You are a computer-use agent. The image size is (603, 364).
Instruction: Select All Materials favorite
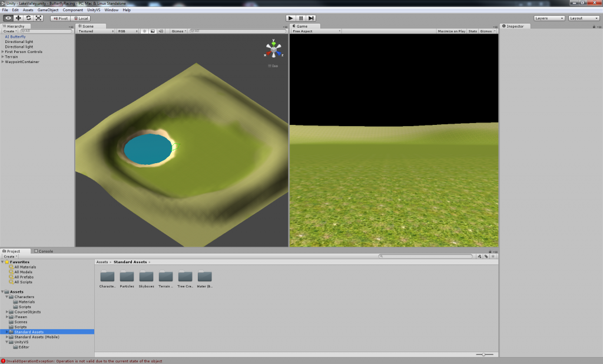click(25, 267)
